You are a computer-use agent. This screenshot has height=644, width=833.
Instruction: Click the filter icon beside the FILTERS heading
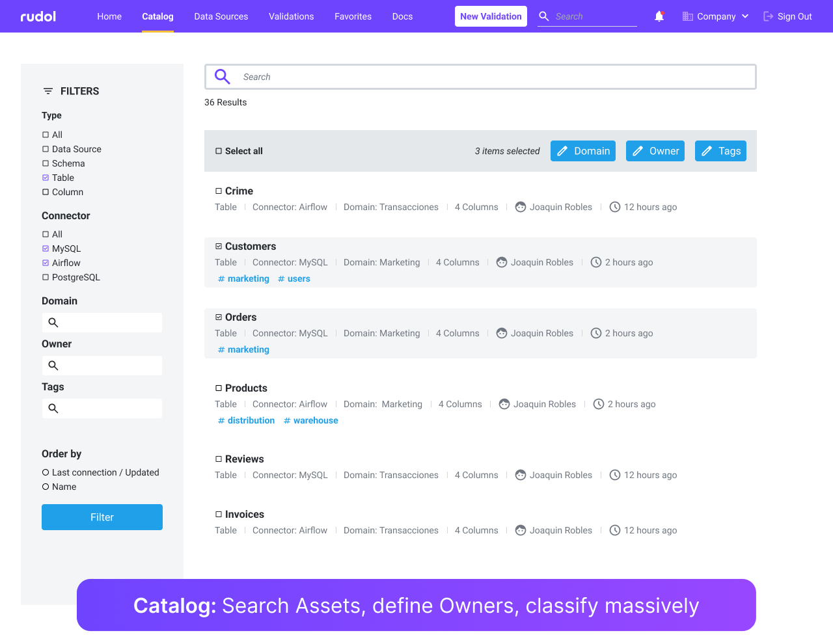pos(47,91)
